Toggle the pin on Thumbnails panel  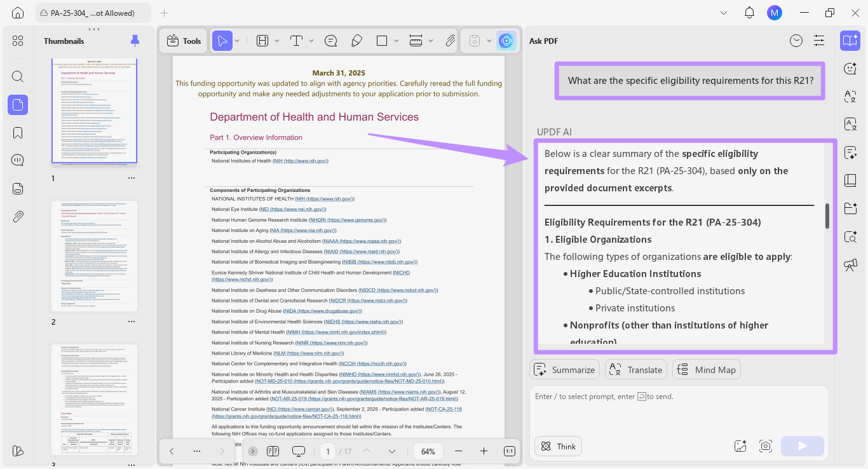click(135, 41)
